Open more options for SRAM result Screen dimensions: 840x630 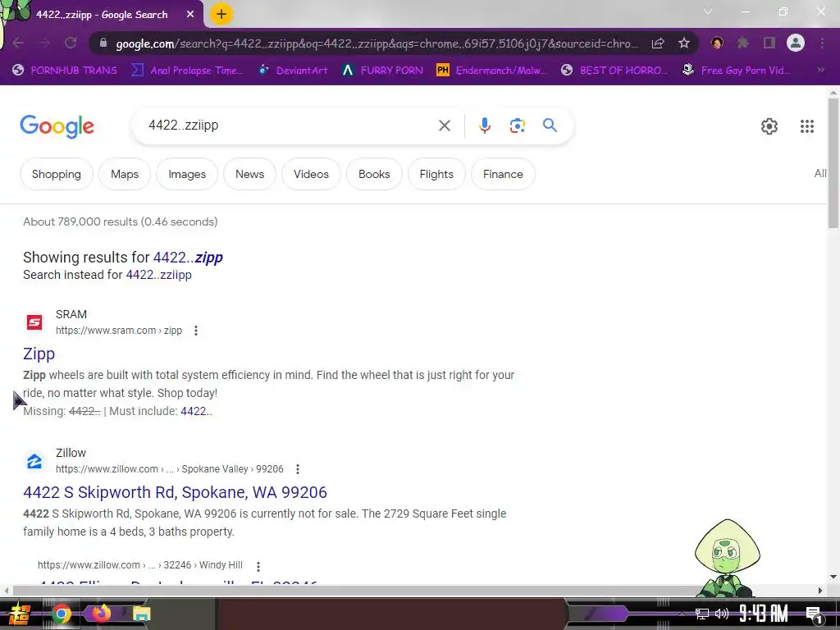click(x=196, y=331)
